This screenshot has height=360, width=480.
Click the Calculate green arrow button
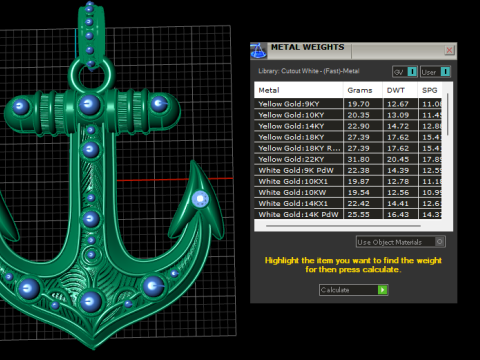coord(382,290)
